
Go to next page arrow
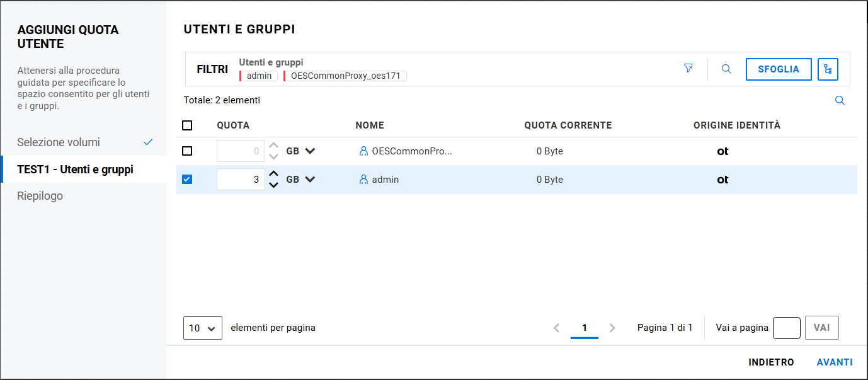click(612, 328)
